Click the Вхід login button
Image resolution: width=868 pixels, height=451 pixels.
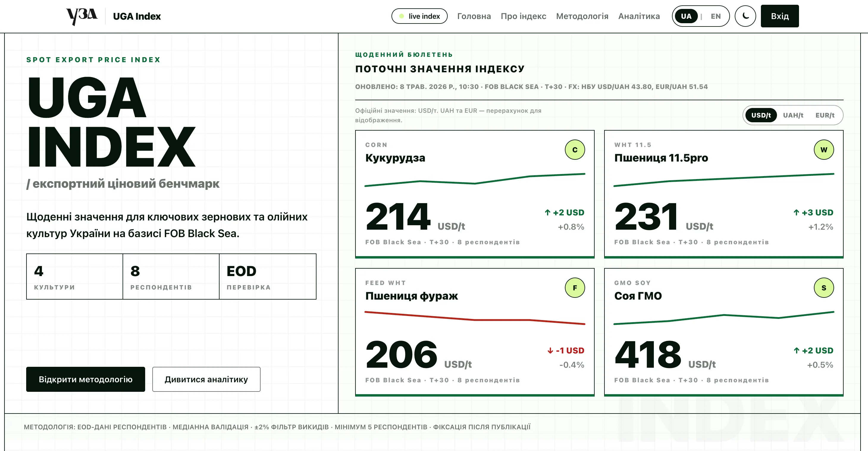point(780,16)
